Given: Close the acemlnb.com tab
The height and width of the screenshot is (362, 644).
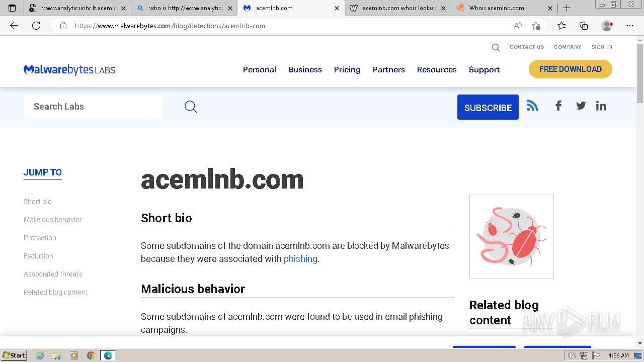Looking at the screenshot, I should pos(337,8).
